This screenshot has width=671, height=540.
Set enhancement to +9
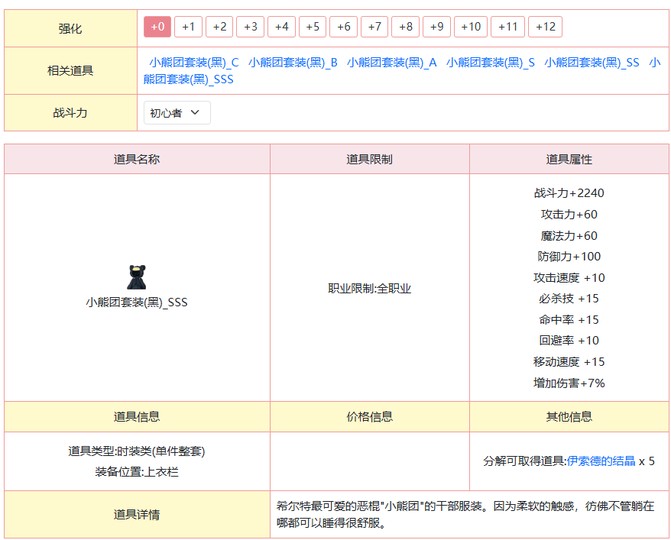tap(437, 27)
